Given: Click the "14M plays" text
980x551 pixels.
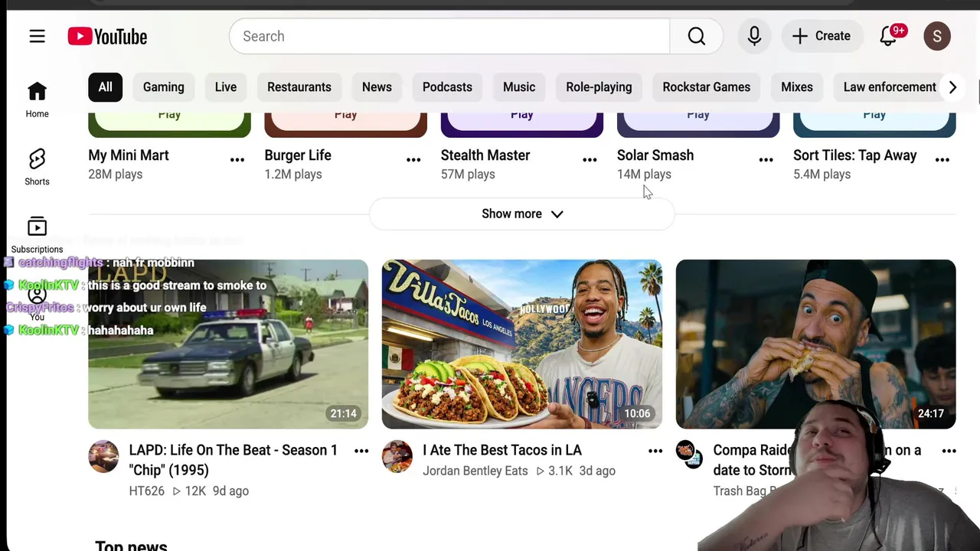Looking at the screenshot, I should tap(644, 174).
